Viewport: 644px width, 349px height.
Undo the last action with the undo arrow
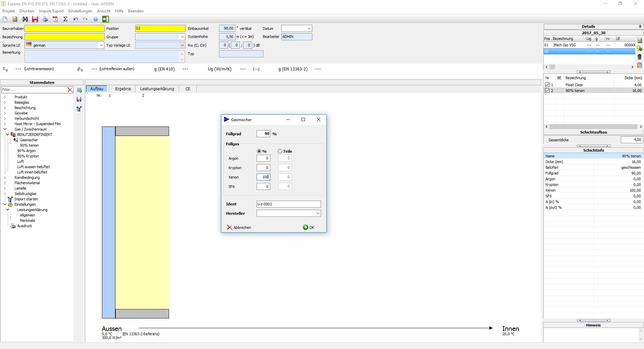click(75, 19)
